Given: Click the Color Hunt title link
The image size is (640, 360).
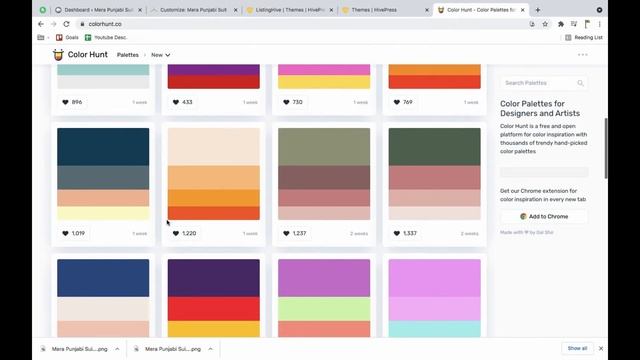Looking at the screenshot, I should point(87,55).
